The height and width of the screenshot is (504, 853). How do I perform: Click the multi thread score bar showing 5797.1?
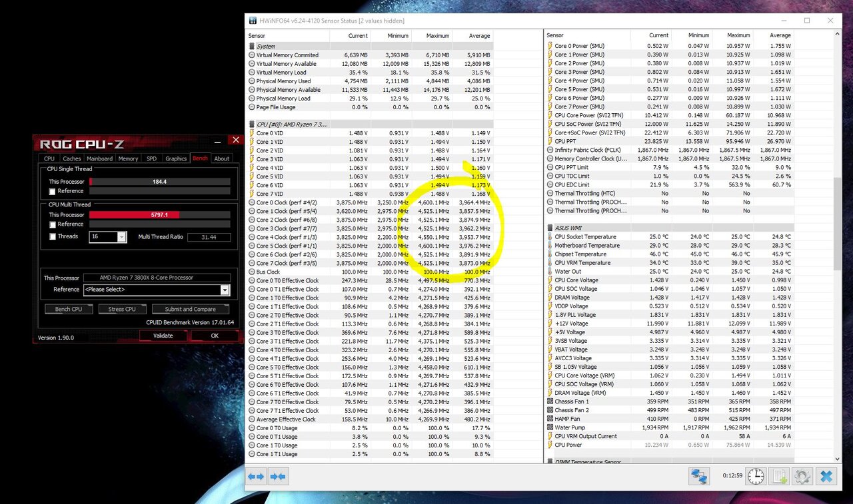pyautogui.click(x=160, y=214)
